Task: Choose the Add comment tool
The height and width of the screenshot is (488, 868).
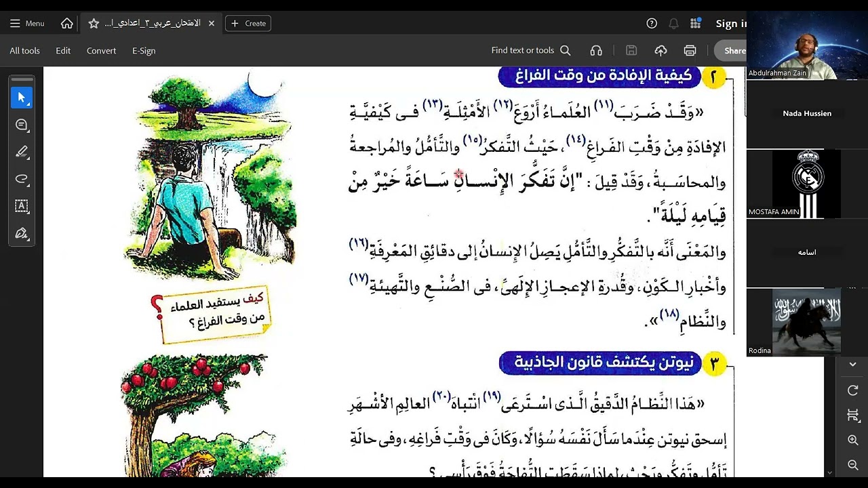Action: click(21, 125)
